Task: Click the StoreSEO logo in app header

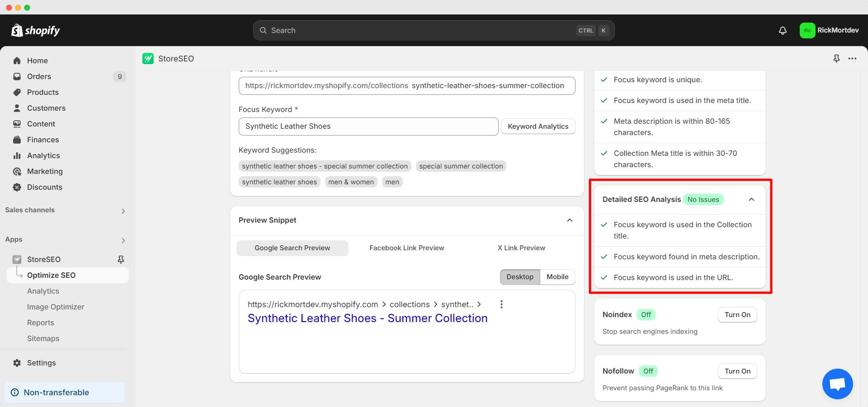Action: (x=148, y=58)
